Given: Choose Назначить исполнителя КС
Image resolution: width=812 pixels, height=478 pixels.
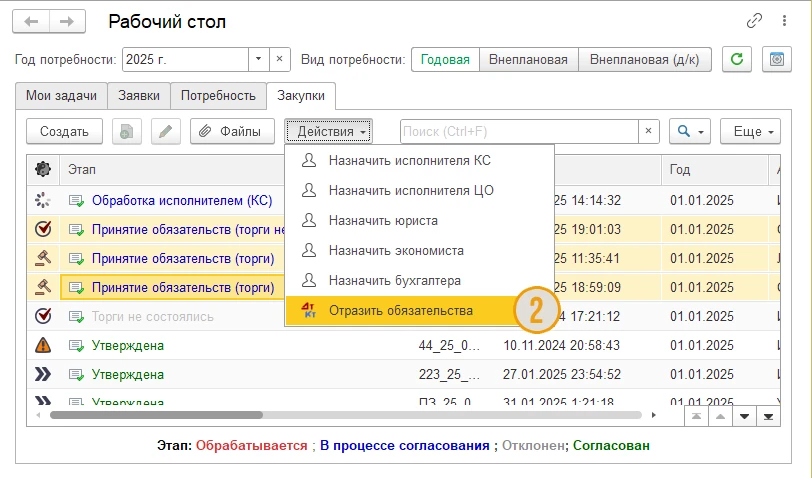Looking at the screenshot, I should coord(419,161).
